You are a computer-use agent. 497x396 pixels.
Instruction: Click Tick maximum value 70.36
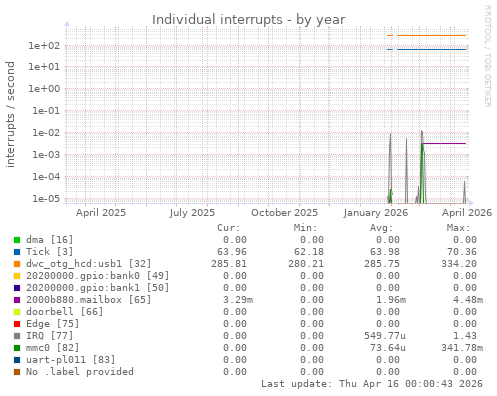[462, 252]
